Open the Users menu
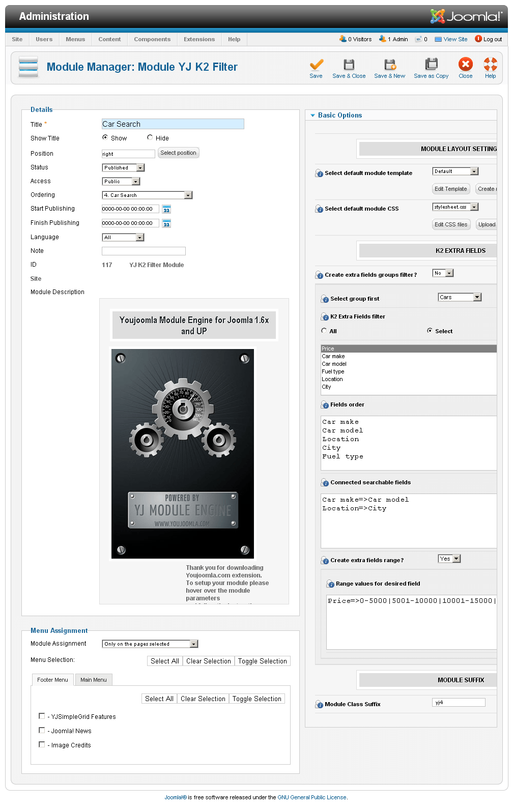 (44, 39)
